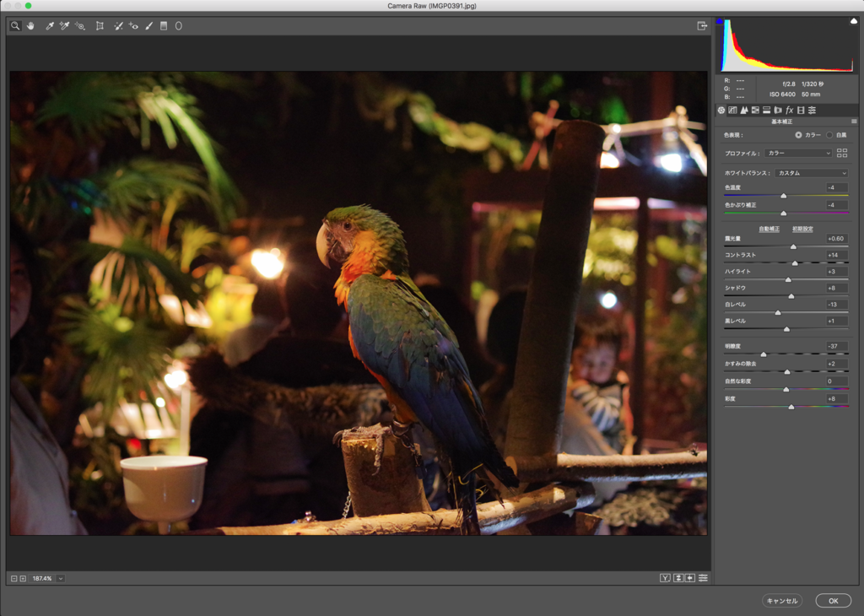Open the HSL adjustments tab
The height and width of the screenshot is (616, 864).
click(x=755, y=111)
